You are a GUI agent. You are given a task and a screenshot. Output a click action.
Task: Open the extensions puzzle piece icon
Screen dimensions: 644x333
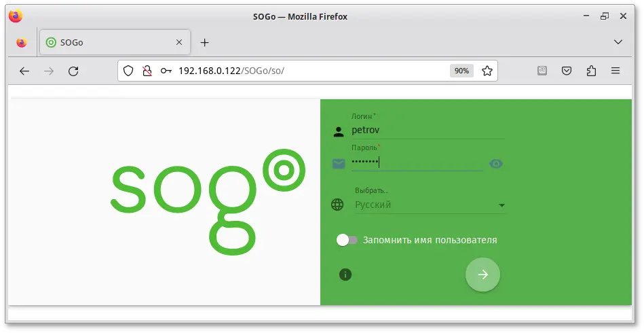click(x=590, y=71)
